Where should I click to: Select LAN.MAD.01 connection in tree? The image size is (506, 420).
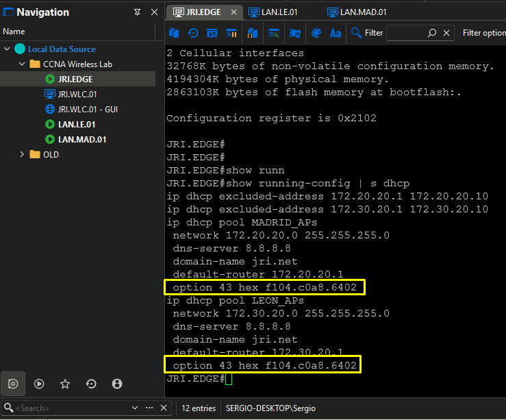coord(82,140)
